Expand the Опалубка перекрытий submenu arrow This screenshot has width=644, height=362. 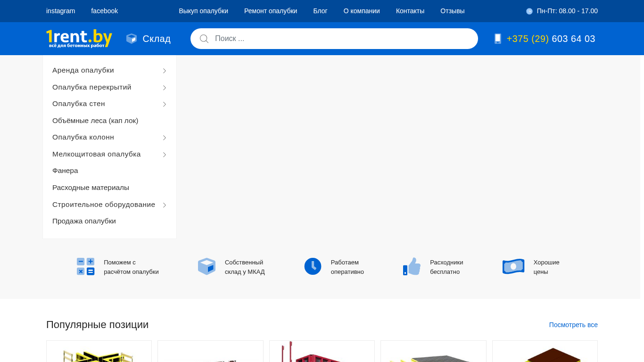[165, 88]
